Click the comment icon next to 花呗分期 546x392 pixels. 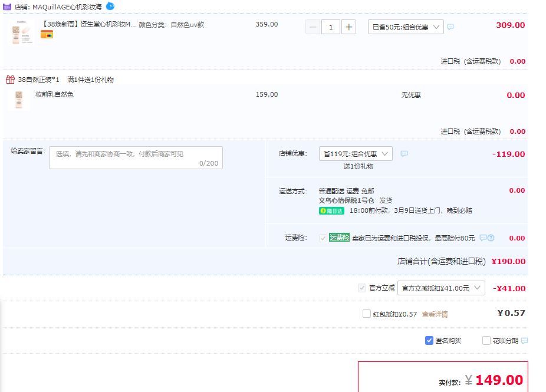tap(524, 341)
